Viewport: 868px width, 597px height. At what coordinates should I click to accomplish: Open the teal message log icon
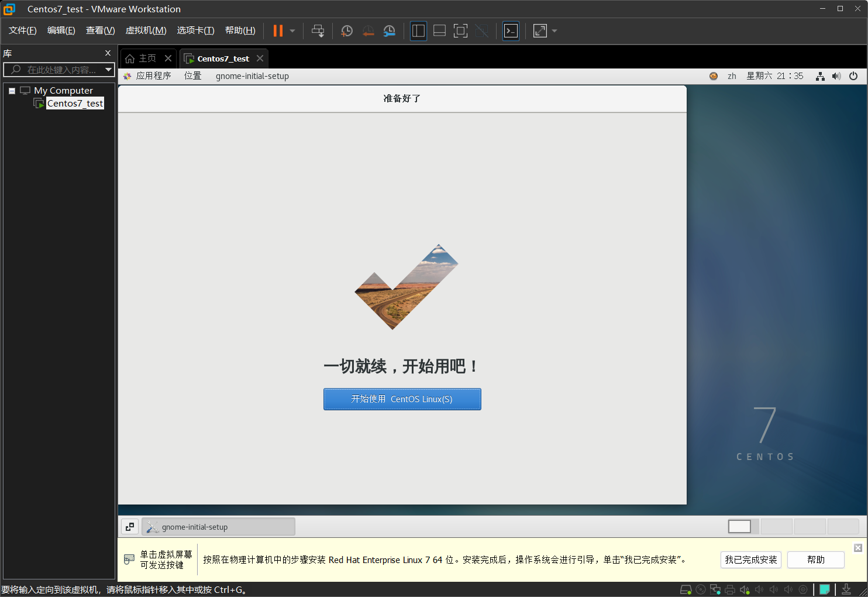[825, 589]
